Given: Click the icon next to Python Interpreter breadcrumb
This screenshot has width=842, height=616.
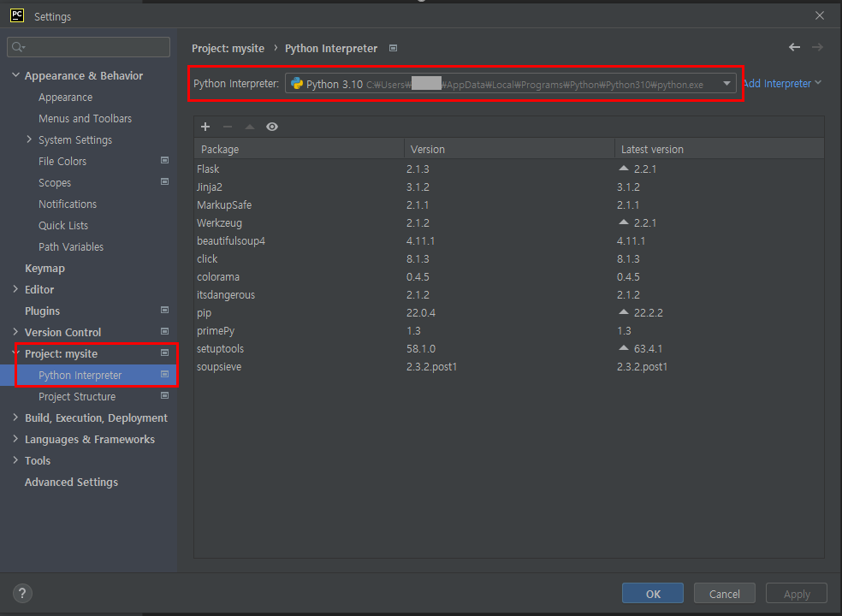Looking at the screenshot, I should tap(393, 48).
